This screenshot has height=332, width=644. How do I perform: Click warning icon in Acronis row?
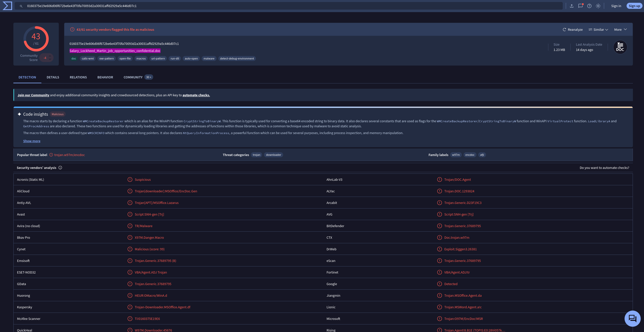tap(130, 179)
